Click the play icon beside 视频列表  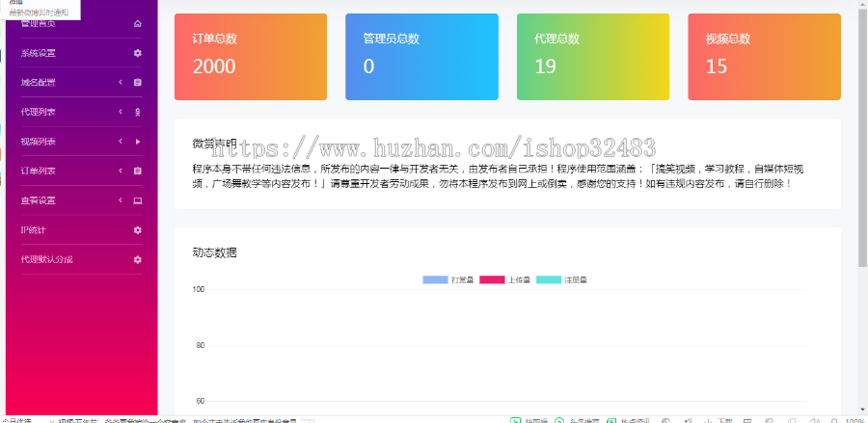click(x=137, y=142)
